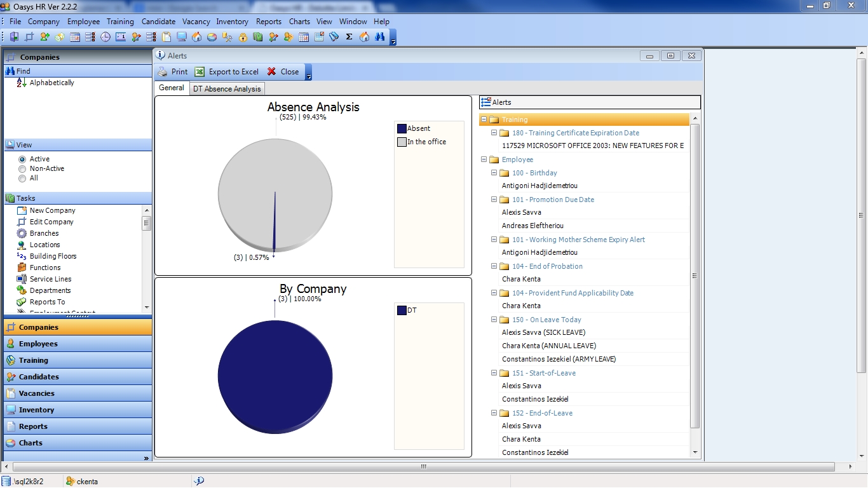Select the Non-Active view radio button
868x488 pixels.
(22, 169)
